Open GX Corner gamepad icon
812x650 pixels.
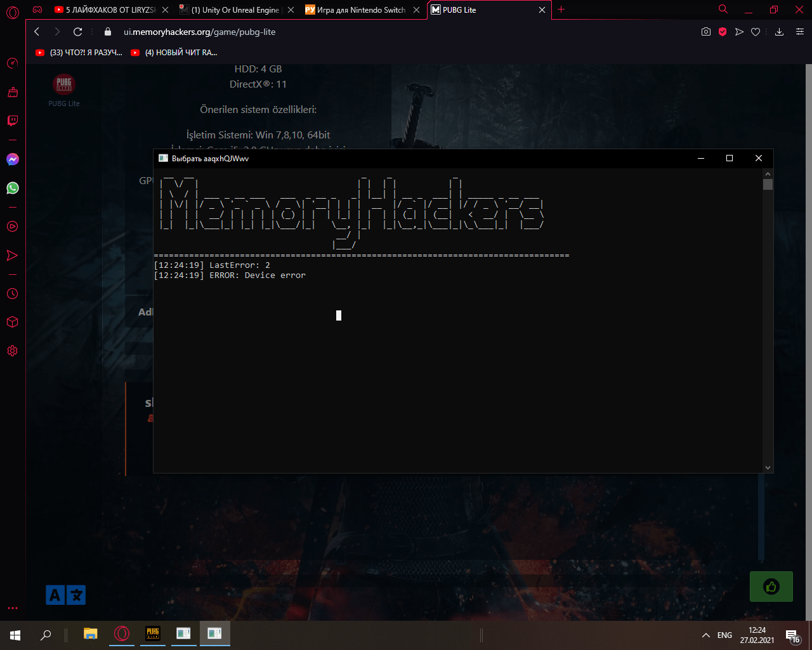(37, 10)
